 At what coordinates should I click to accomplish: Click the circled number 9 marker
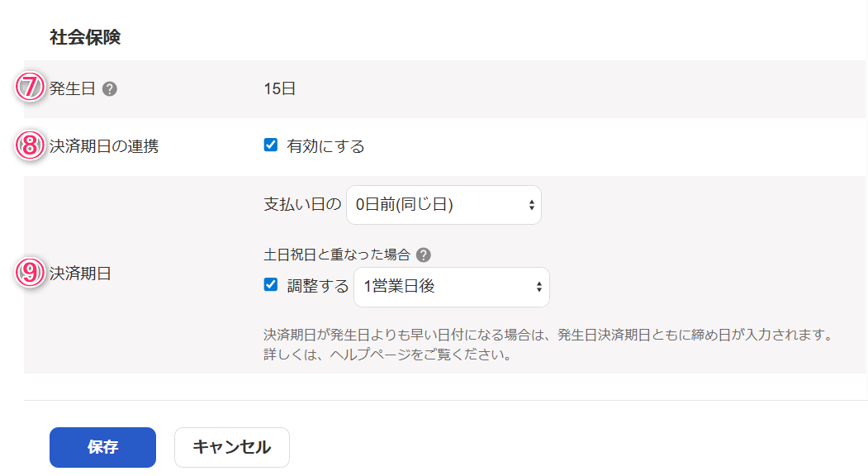[x=30, y=272]
